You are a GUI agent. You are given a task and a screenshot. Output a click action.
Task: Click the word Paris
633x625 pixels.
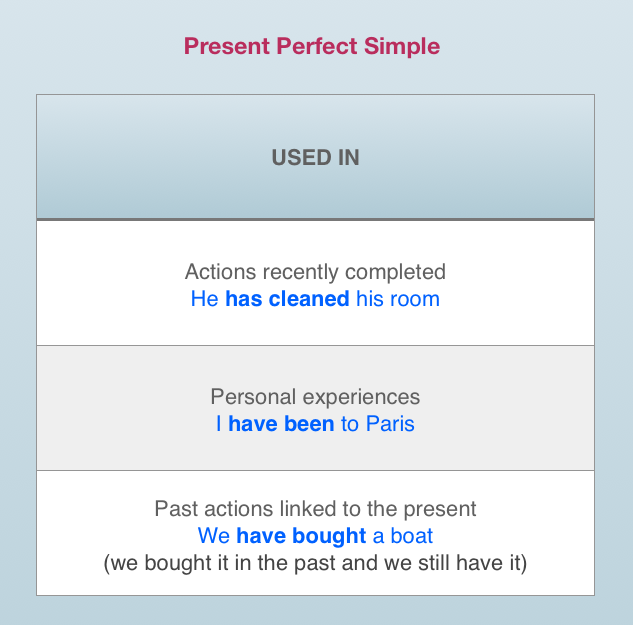click(x=390, y=424)
